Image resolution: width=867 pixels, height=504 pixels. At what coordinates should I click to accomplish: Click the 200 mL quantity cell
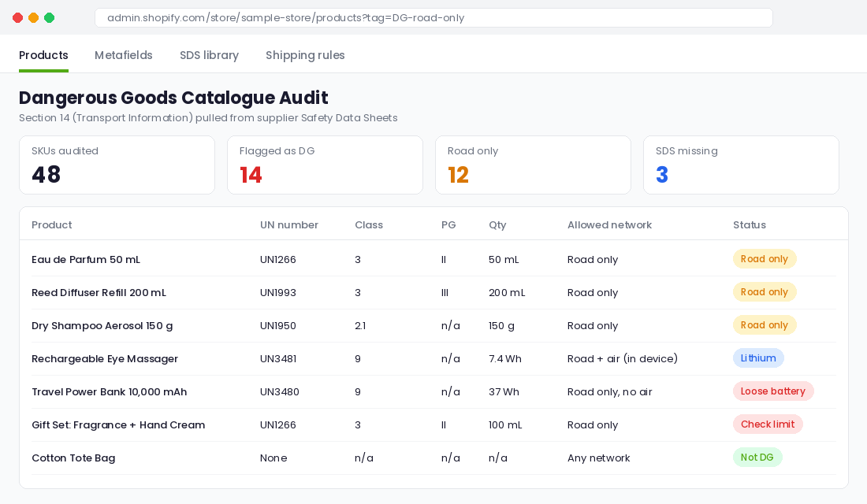(507, 292)
